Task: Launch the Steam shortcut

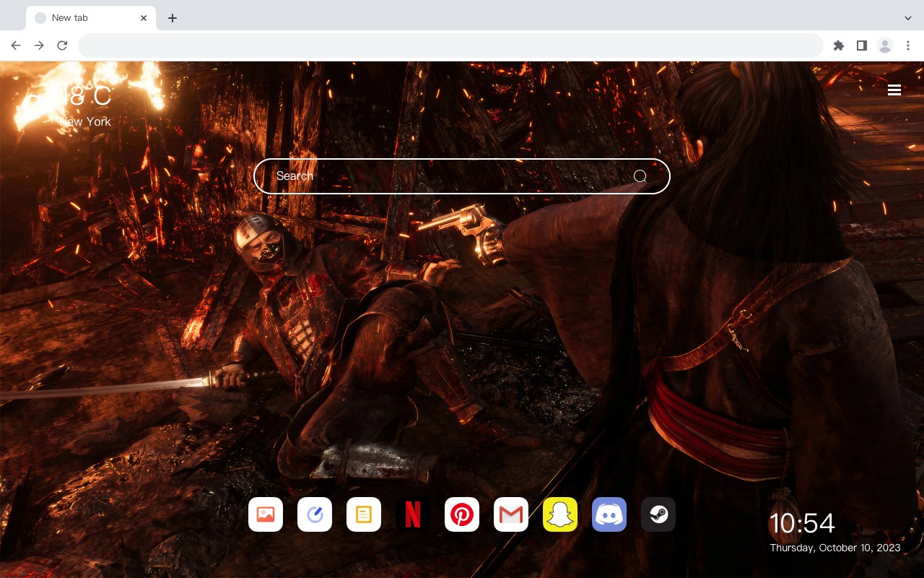Action: click(658, 514)
